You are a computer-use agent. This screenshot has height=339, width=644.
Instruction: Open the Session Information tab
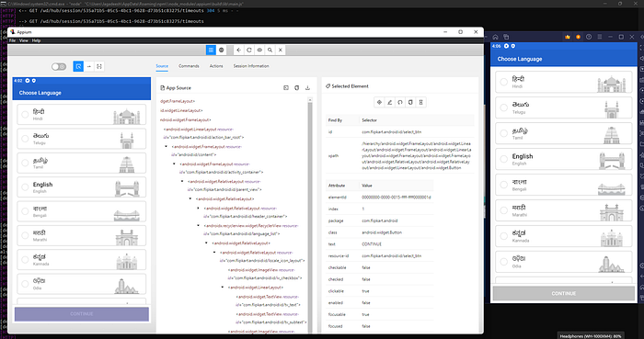tap(251, 66)
